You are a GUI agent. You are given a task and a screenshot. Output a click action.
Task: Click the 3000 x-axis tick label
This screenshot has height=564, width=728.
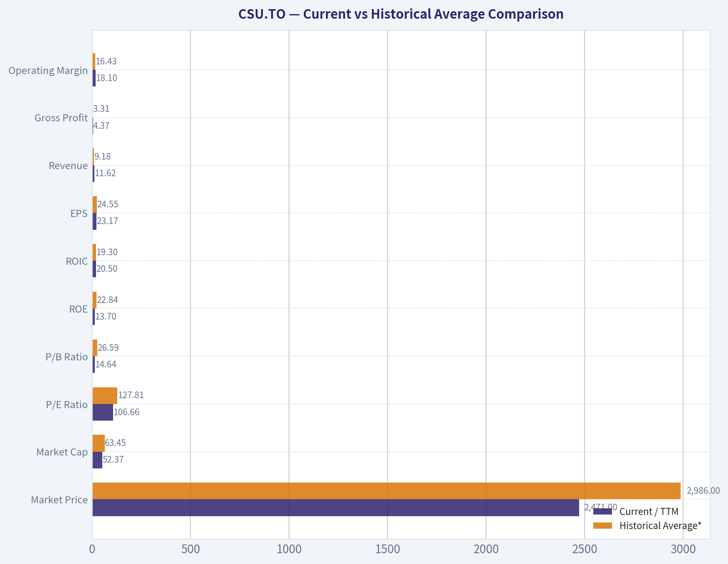[x=683, y=549]
